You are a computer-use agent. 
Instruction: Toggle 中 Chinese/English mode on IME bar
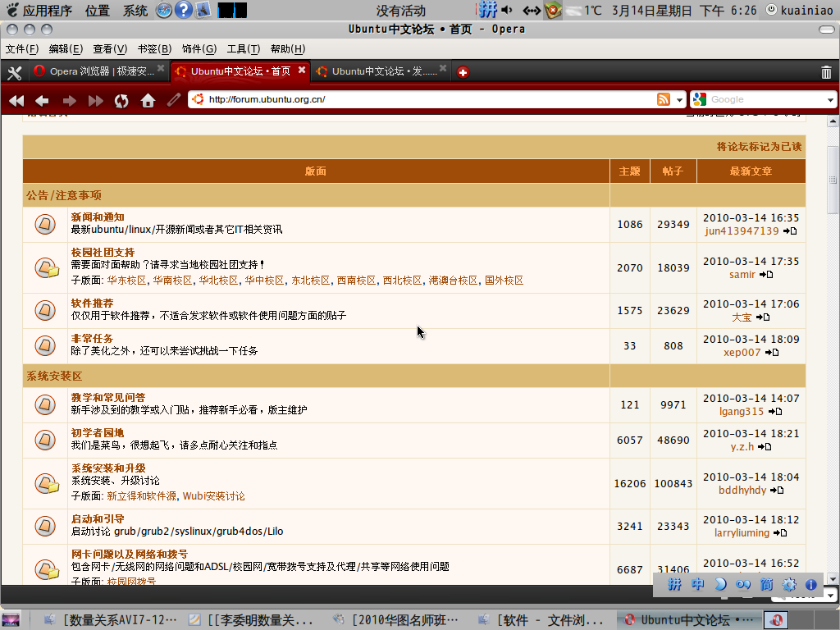pos(697,584)
